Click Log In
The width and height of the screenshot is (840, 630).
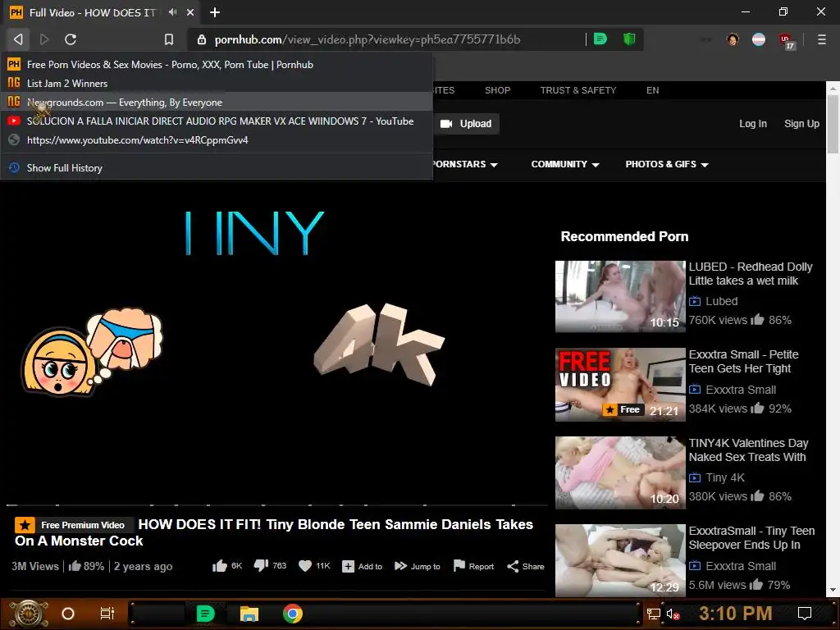(753, 124)
